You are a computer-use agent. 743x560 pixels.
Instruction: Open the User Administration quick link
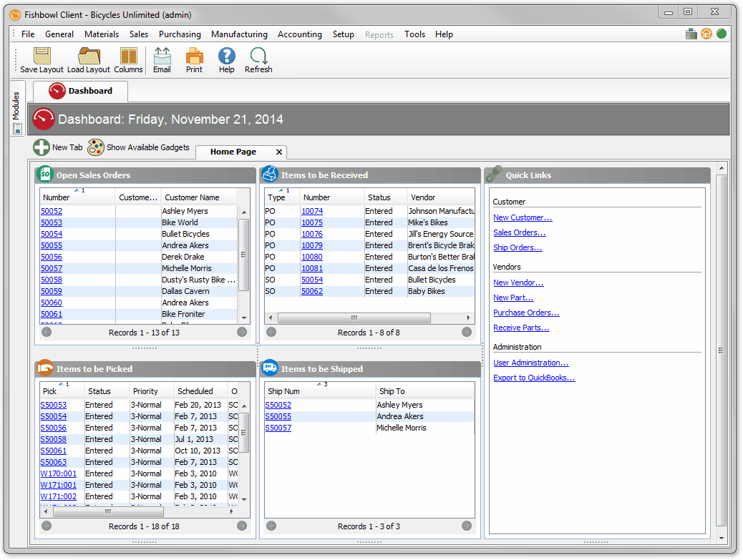530,363
